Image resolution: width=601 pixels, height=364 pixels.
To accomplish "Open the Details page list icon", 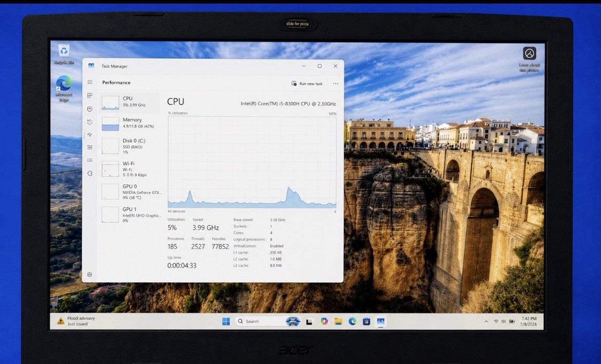I will pos(90,160).
